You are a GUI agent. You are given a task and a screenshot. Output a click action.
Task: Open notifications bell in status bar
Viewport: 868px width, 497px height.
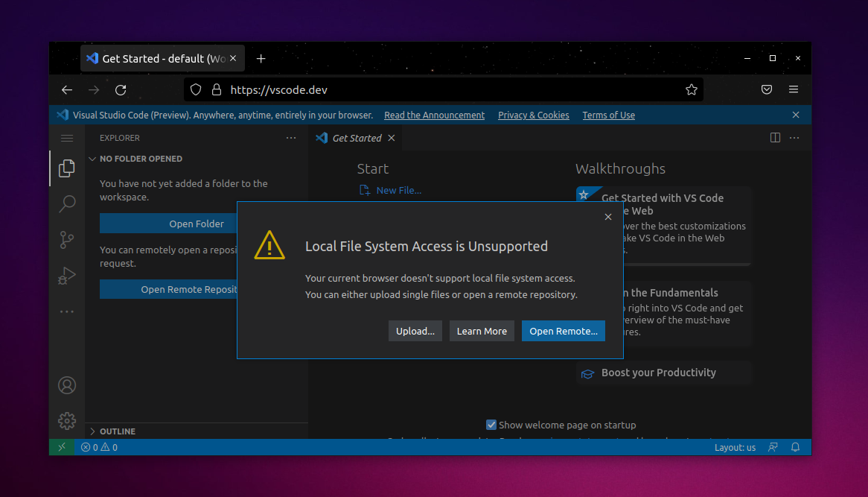[796, 447]
